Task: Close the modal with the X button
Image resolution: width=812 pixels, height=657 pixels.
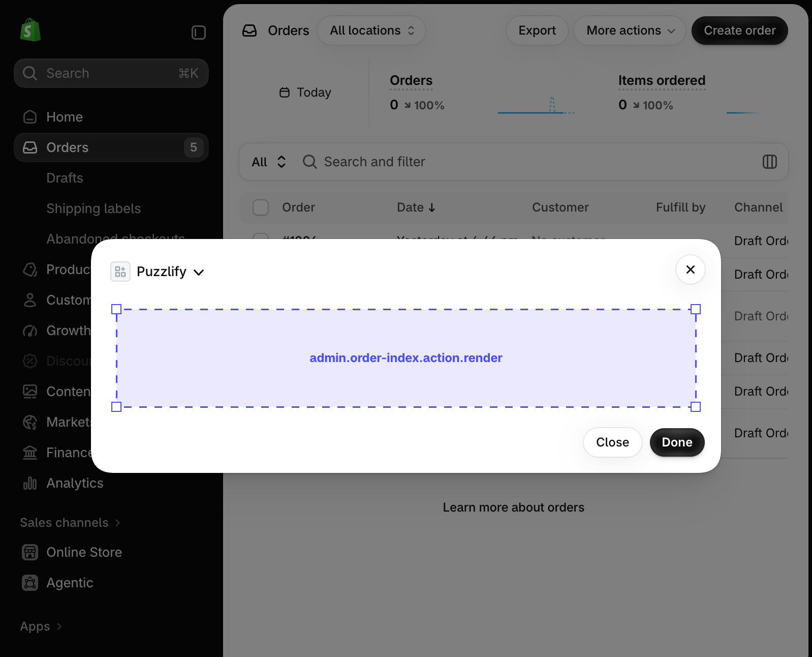Action: point(691,270)
